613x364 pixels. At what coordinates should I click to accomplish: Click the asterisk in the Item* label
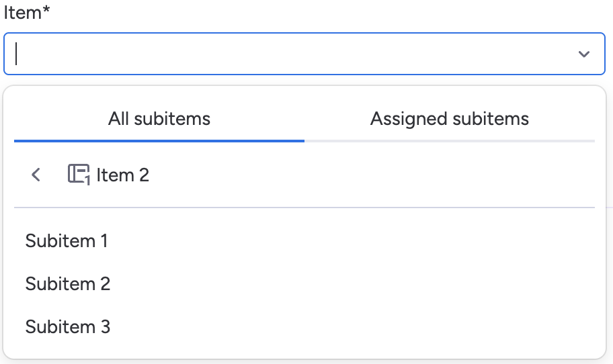coord(47,11)
